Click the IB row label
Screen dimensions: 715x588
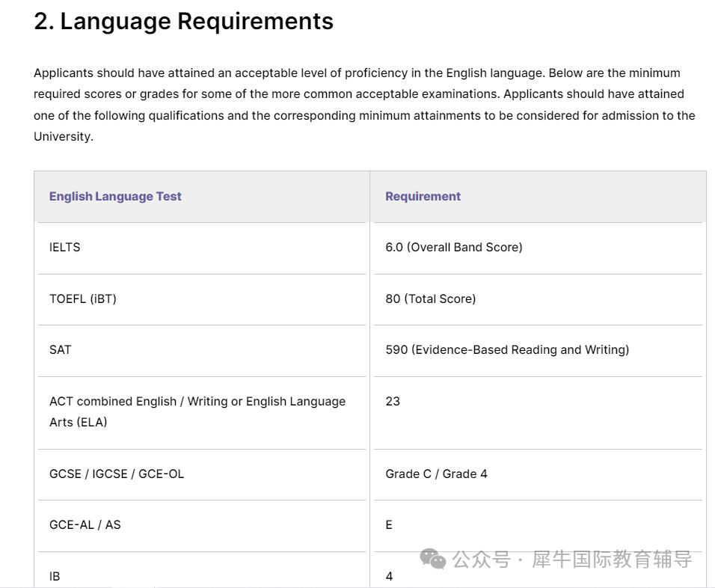click(x=55, y=576)
